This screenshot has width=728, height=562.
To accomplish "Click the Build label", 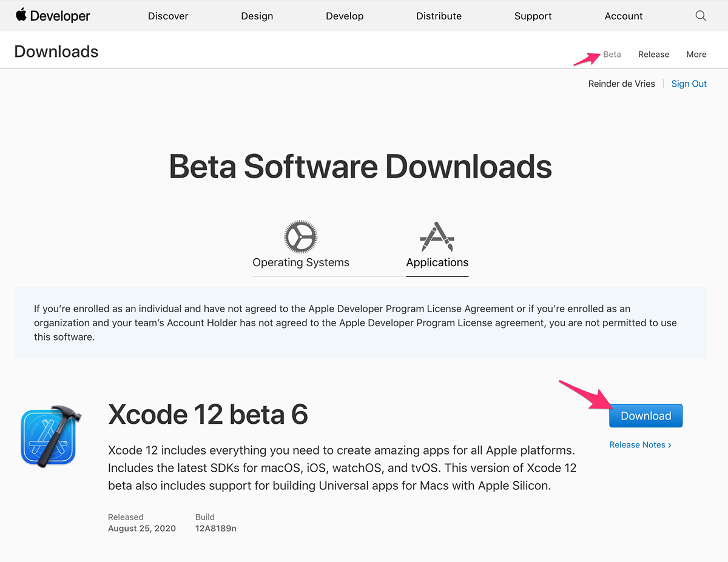I will tap(205, 517).
